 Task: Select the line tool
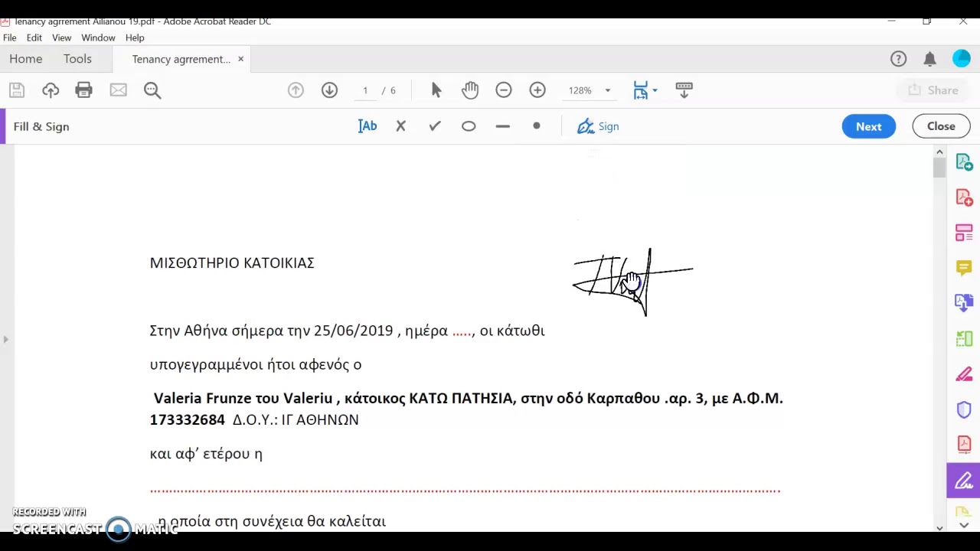point(502,126)
